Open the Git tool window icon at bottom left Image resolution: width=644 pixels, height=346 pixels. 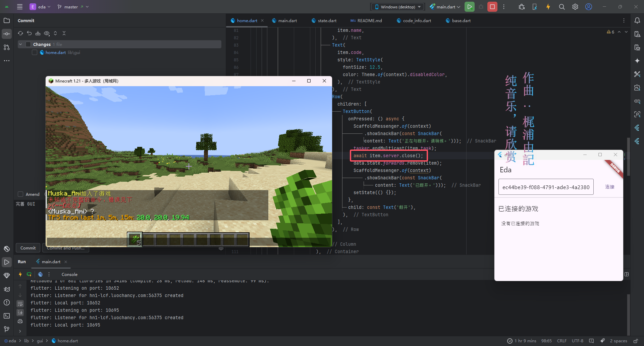7,329
